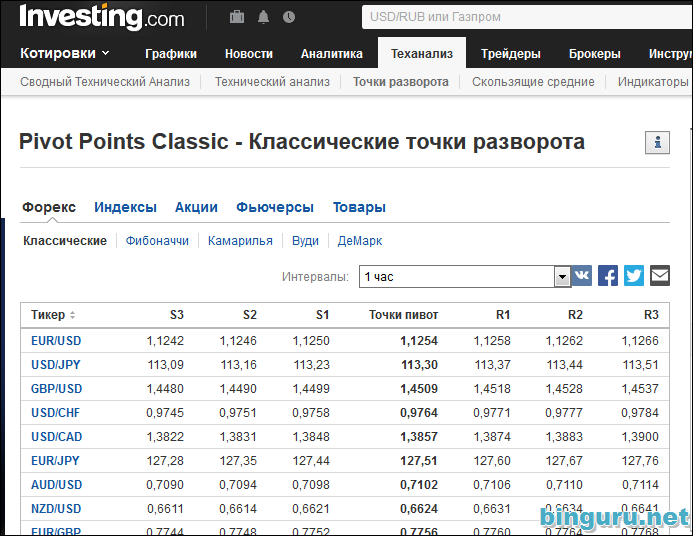Open the Теханализ menu tab
The image size is (693, 536).
click(x=422, y=53)
